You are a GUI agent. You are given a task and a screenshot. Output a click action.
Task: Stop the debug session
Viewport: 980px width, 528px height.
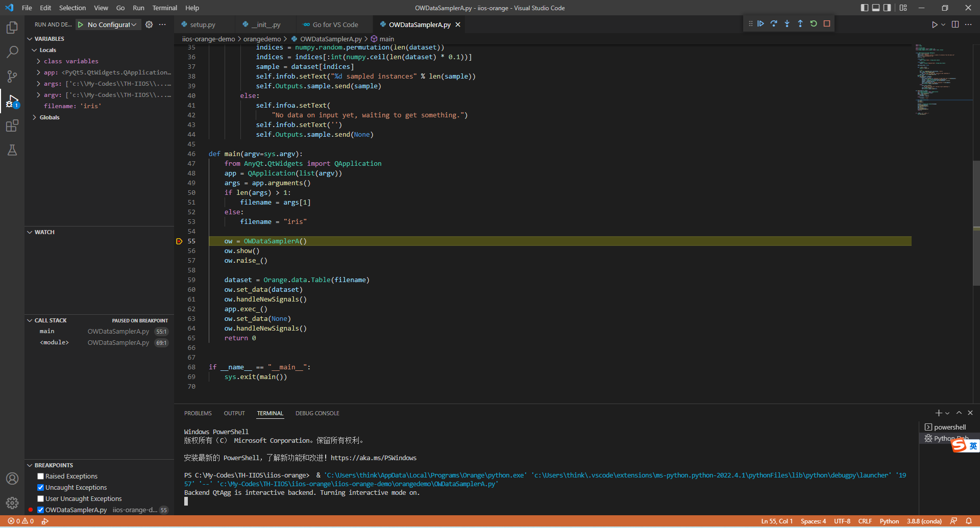827,24
